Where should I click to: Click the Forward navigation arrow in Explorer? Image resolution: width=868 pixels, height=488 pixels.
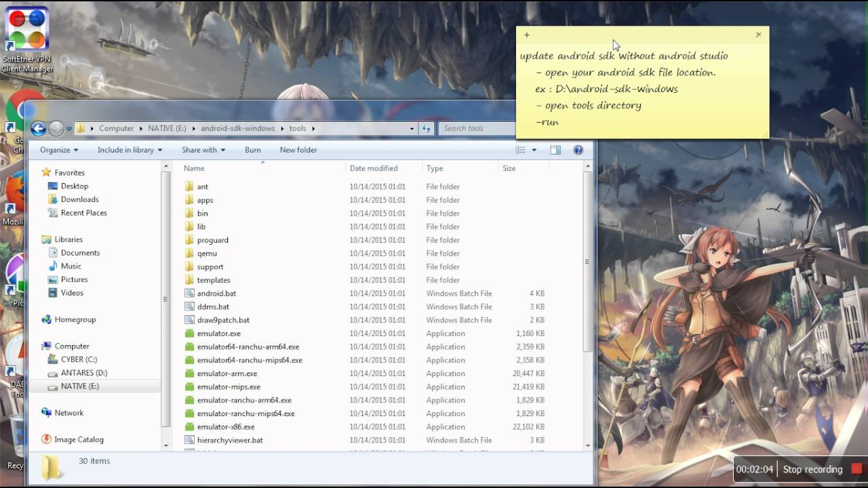tap(56, 129)
